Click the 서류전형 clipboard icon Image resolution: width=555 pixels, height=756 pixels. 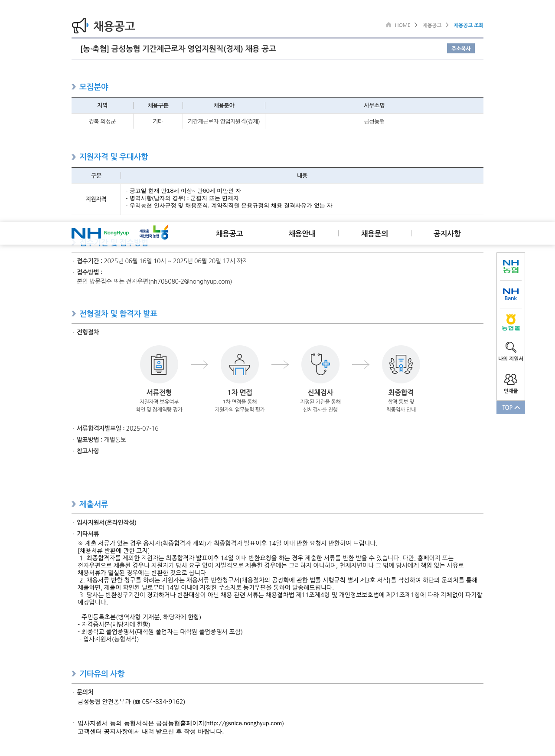(x=159, y=364)
